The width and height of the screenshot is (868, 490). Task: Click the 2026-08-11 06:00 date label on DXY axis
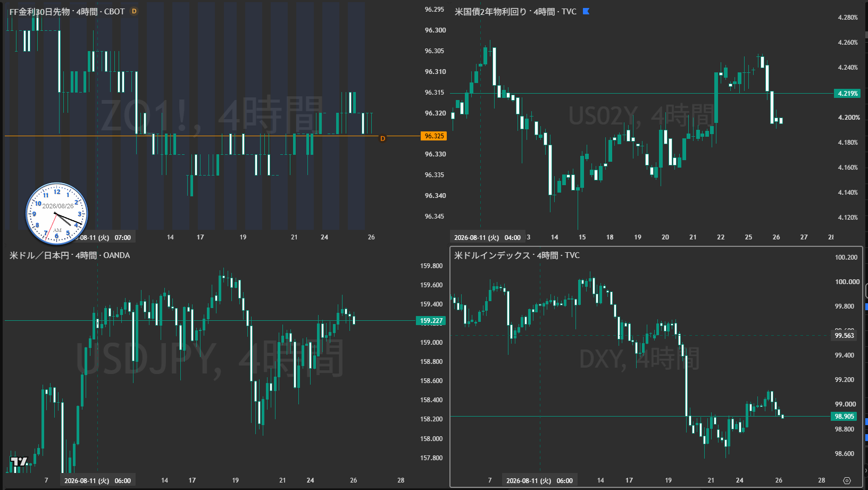click(539, 480)
